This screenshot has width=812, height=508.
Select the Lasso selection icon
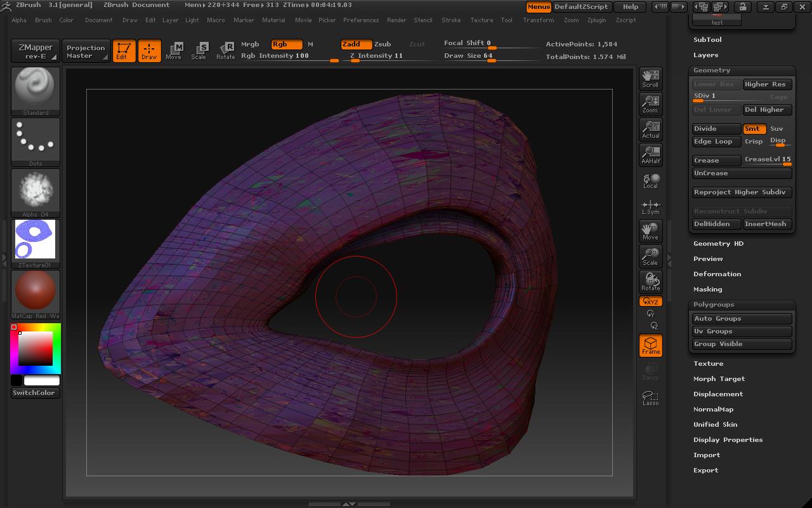tap(650, 397)
